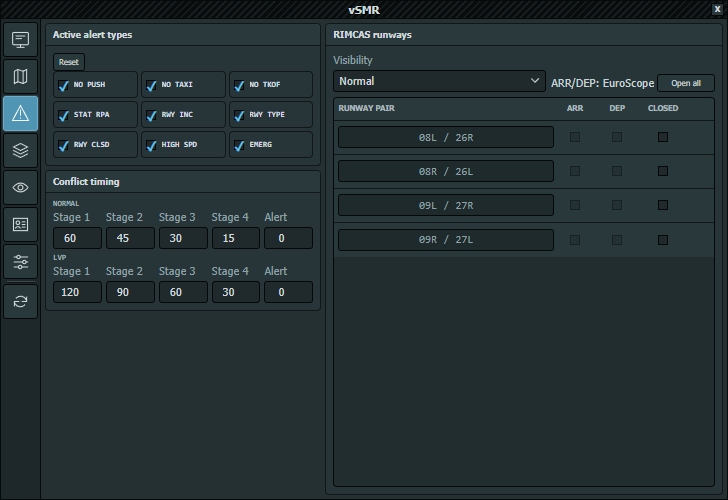Screen dimensions: 728x500
Task: Toggle the RWY CLSD alert checkbox
Action: coord(64,145)
